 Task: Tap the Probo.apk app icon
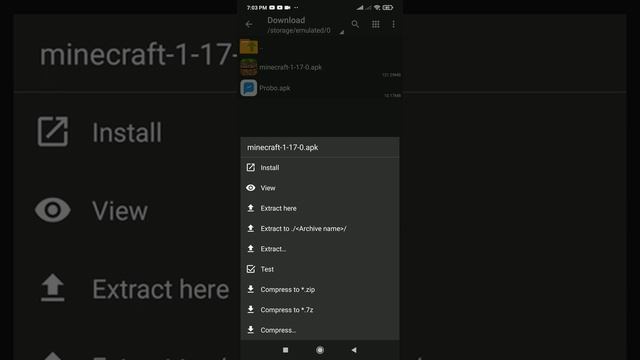(x=249, y=88)
